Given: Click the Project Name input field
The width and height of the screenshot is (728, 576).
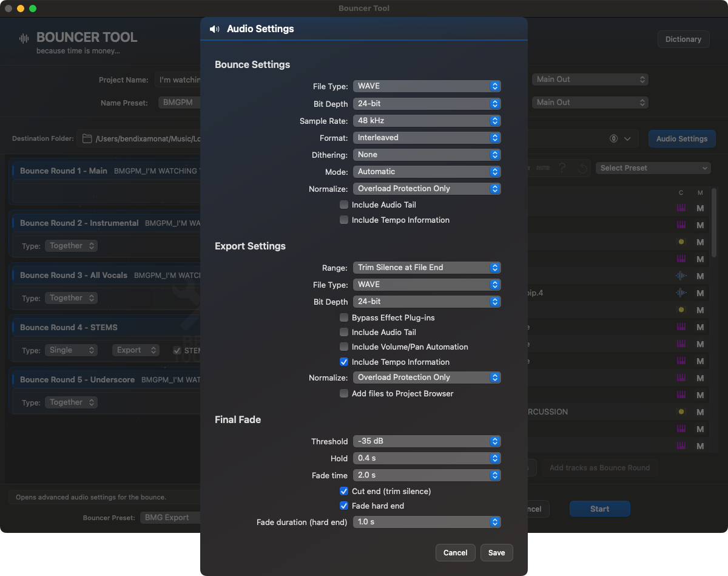Looking at the screenshot, I should coord(178,80).
